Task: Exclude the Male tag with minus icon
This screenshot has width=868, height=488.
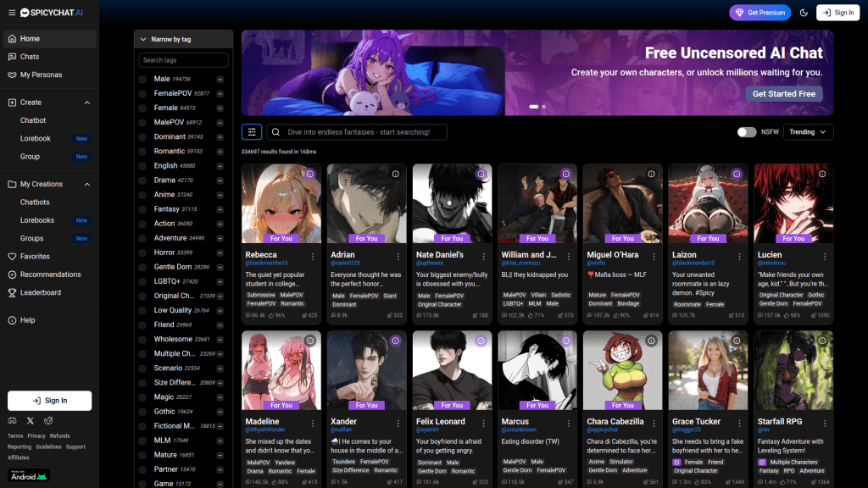Action: coord(220,79)
